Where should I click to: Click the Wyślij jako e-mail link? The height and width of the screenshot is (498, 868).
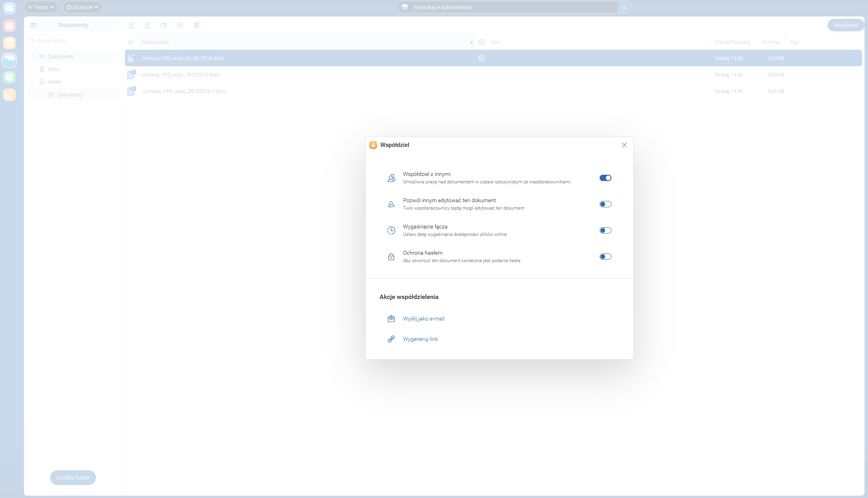point(423,319)
